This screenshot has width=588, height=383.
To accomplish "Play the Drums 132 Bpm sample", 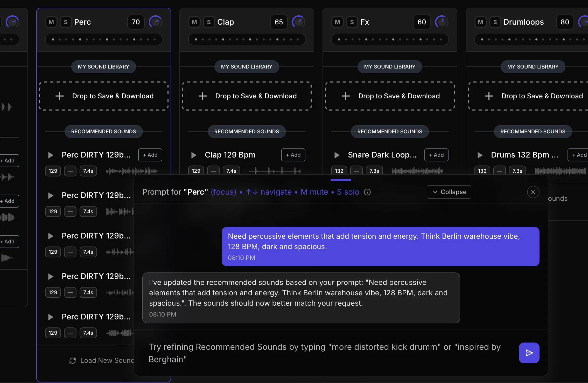I will [x=480, y=155].
